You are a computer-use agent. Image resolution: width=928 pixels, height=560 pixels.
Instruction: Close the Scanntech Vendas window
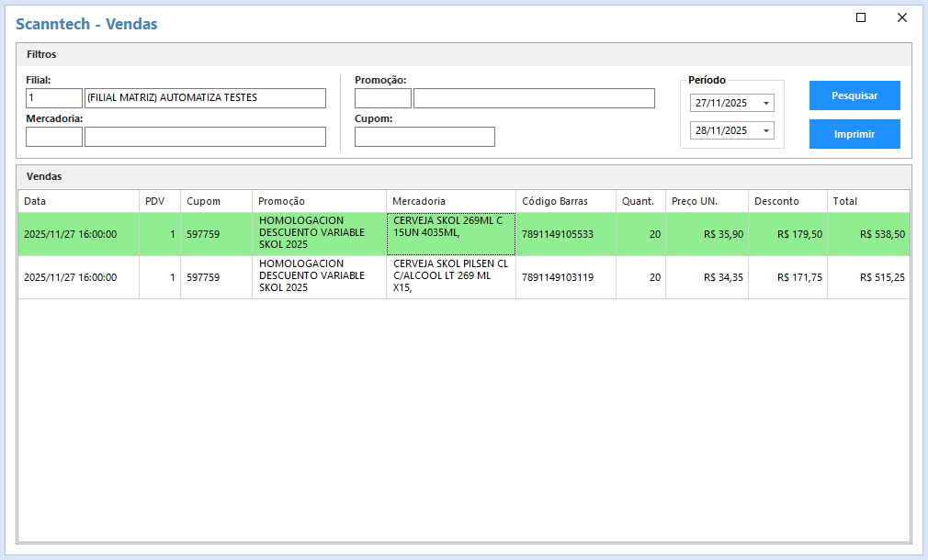click(901, 17)
